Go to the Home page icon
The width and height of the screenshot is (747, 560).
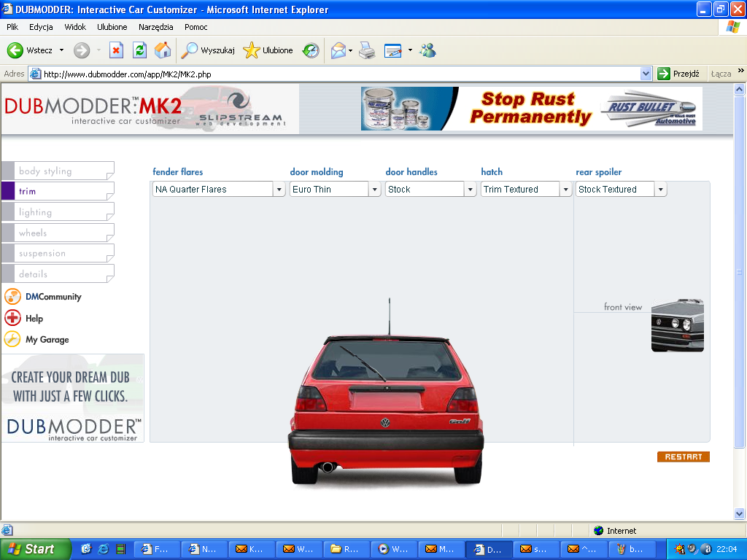click(163, 50)
